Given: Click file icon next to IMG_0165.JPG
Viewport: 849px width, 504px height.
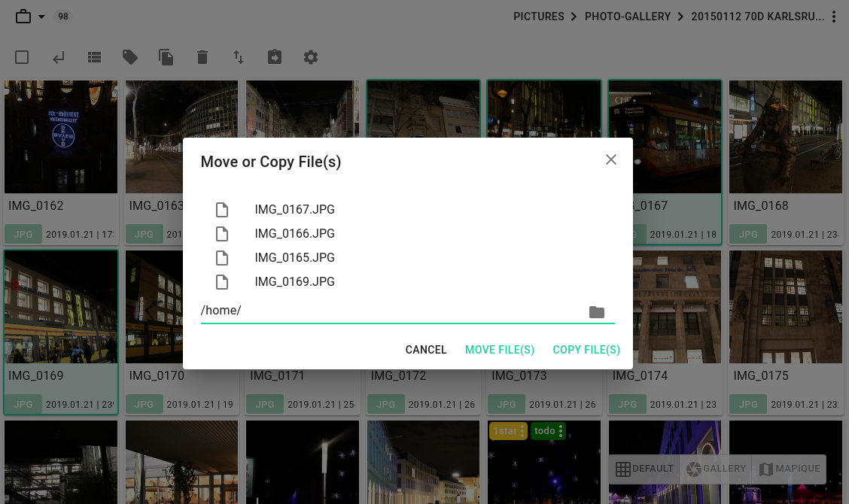Looking at the screenshot, I should tap(222, 258).
